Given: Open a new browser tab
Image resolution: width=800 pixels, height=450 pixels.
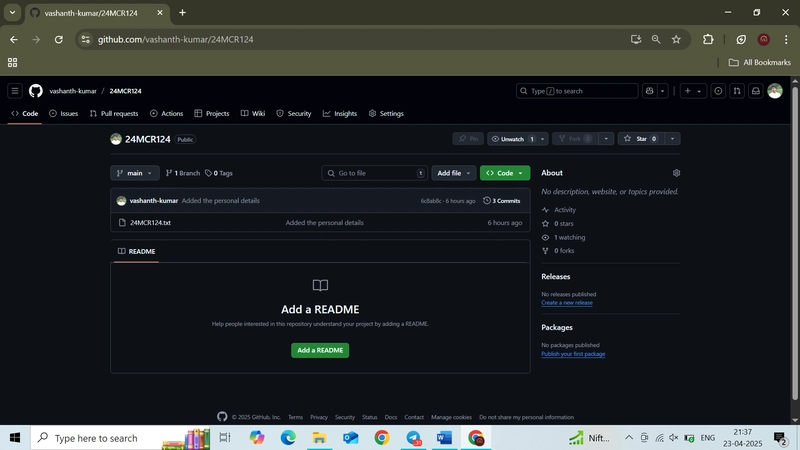Looking at the screenshot, I should pos(182,13).
